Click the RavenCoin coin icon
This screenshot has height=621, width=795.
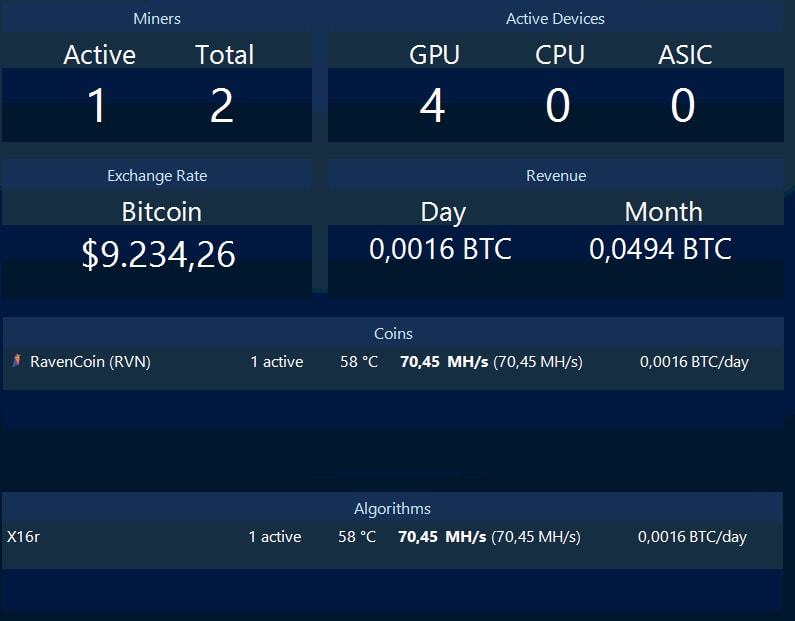click(17, 361)
